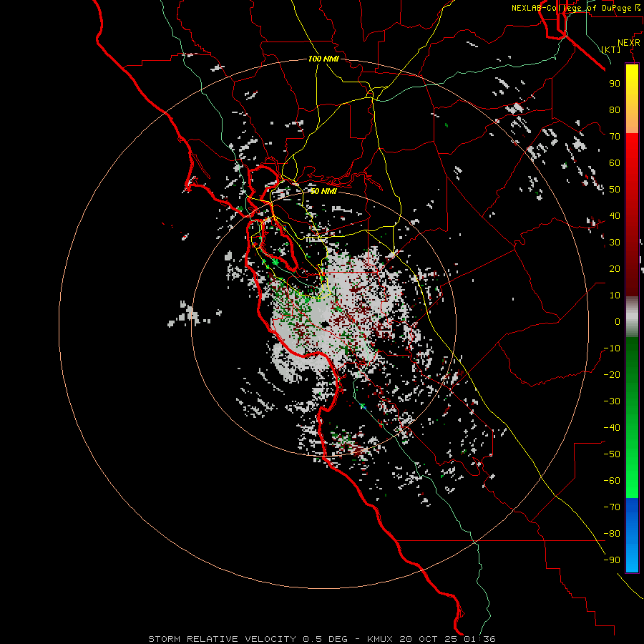Click the KMUX station identifier in footer
This screenshot has height=644, width=644.
[x=380, y=639]
